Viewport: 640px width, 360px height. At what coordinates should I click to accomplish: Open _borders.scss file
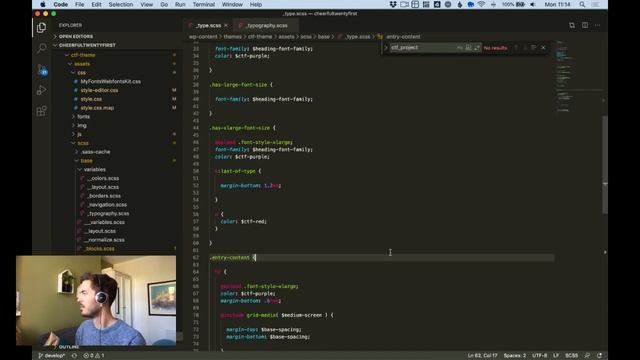104,196
